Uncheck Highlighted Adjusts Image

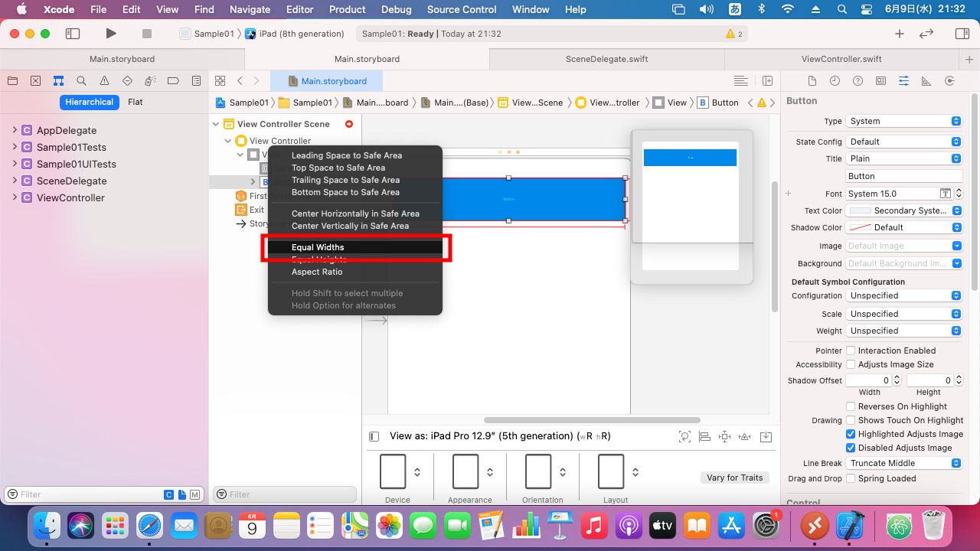(x=851, y=434)
